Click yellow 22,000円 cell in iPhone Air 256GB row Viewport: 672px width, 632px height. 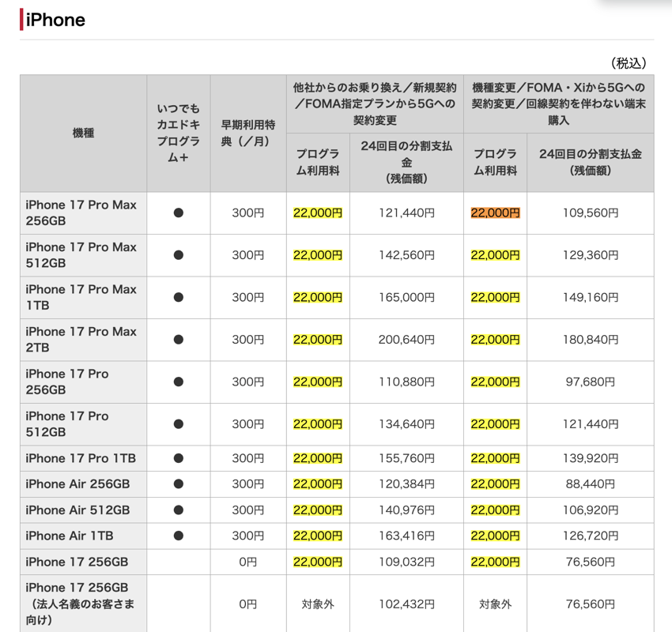pos(318,483)
